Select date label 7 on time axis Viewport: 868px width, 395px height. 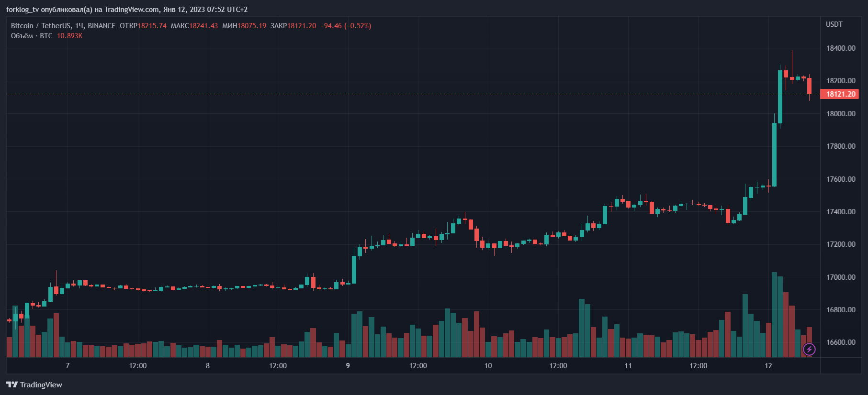coord(68,366)
